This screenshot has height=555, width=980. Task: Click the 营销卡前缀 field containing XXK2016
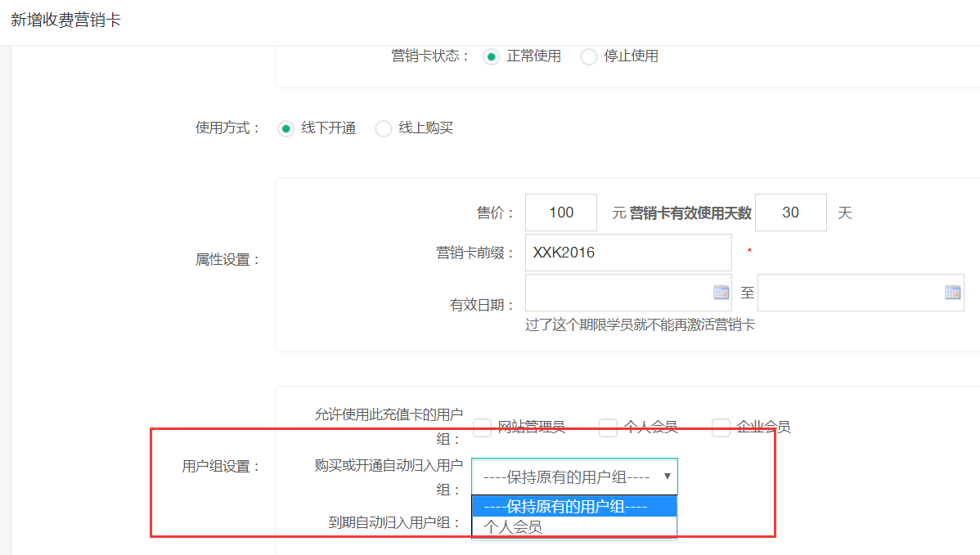click(x=627, y=253)
